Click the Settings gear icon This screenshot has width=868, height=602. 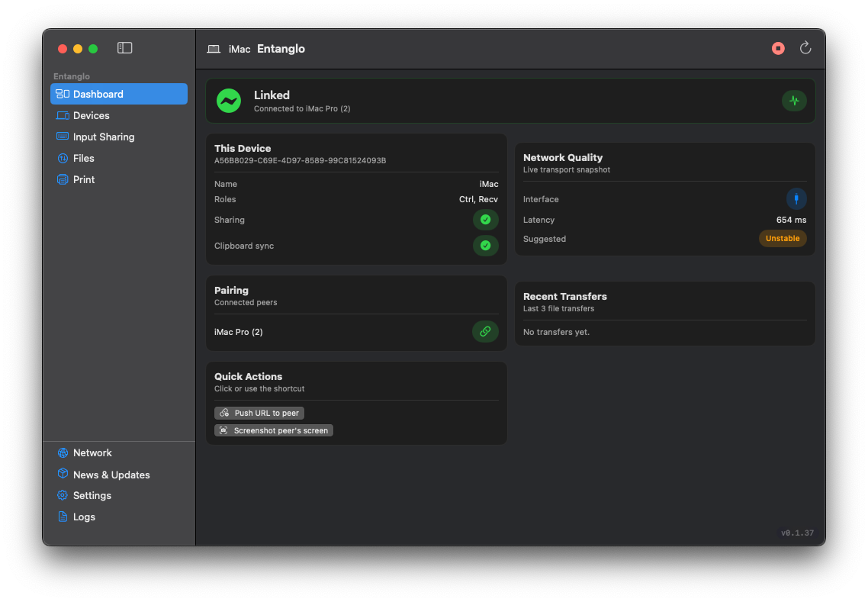(x=63, y=495)
